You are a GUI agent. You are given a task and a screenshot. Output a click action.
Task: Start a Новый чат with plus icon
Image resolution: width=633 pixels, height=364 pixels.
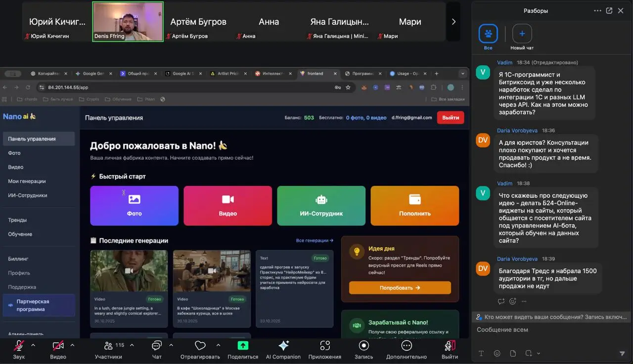click(x=522, y=34)
